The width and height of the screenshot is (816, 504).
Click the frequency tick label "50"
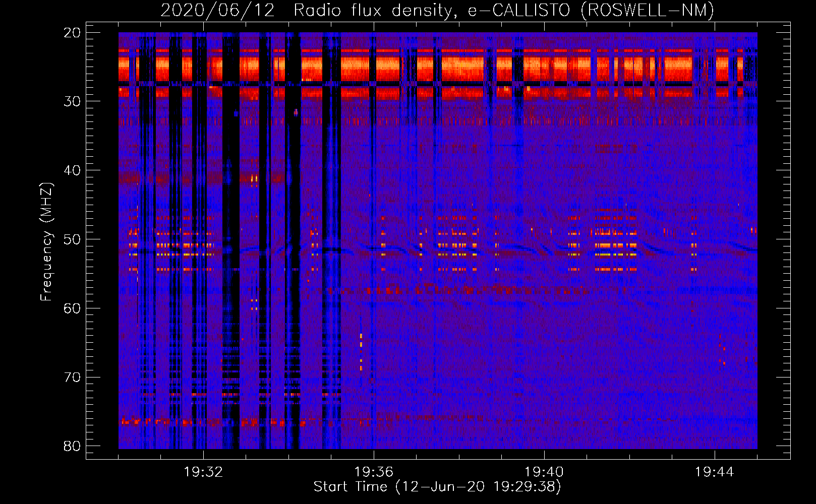[72, 239]
